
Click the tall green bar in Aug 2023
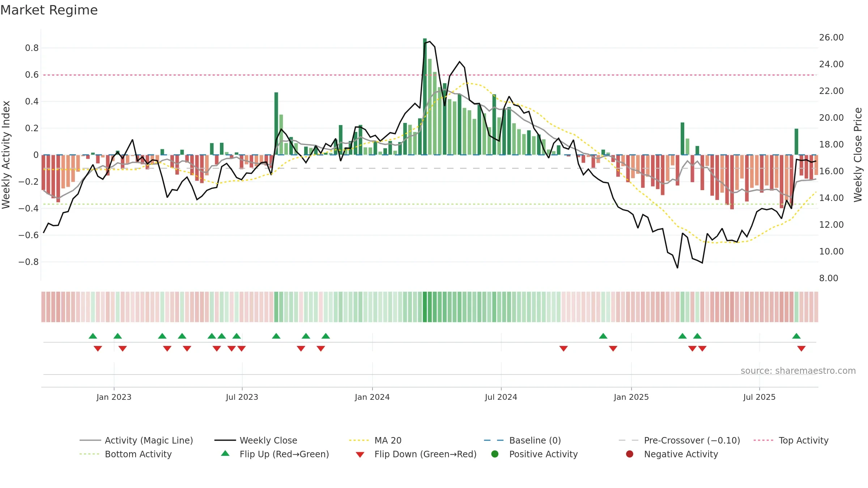coord(276,124)
